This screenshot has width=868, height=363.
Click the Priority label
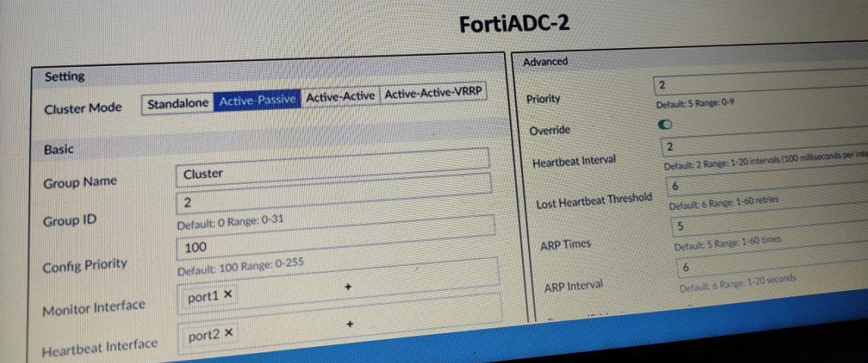point(543,99)
